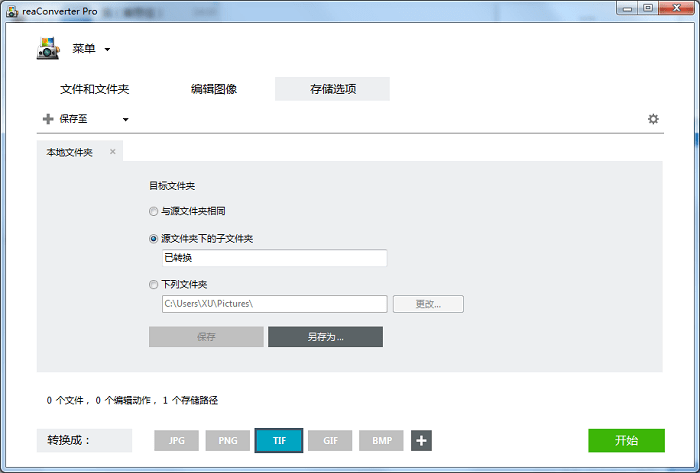The width and height of the screenshot is (700, 473).
Task: Click the reaConverter camera logo icon
Action: click(x=47, y=48)
